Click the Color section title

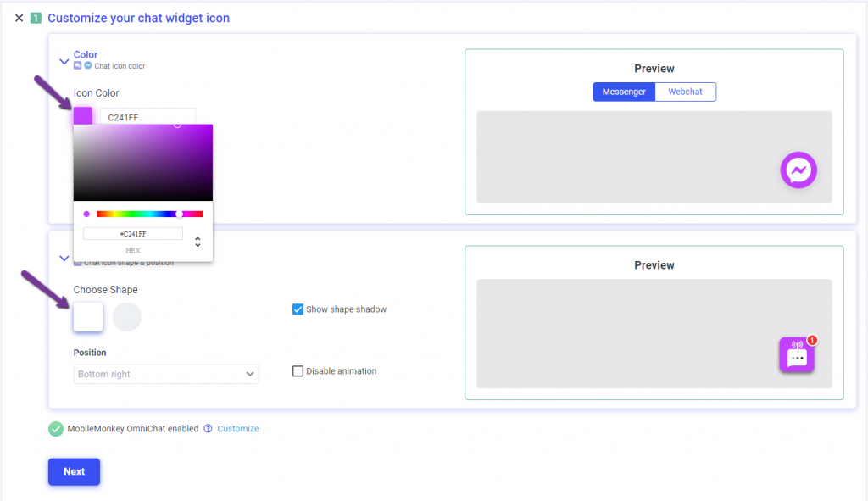[x=86, y=54]
